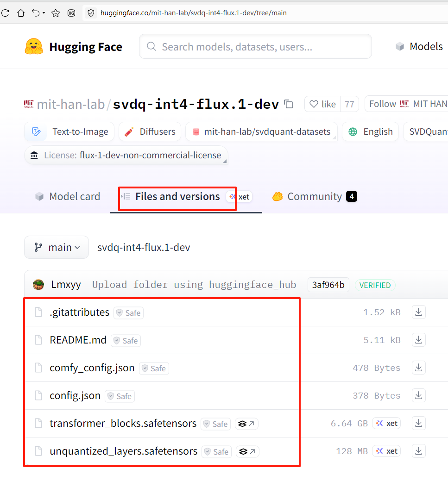Download comfy_config.json with its download icon
Image resolution: width=448 pixels, height=481 pixels.
(x=418, y=368)
